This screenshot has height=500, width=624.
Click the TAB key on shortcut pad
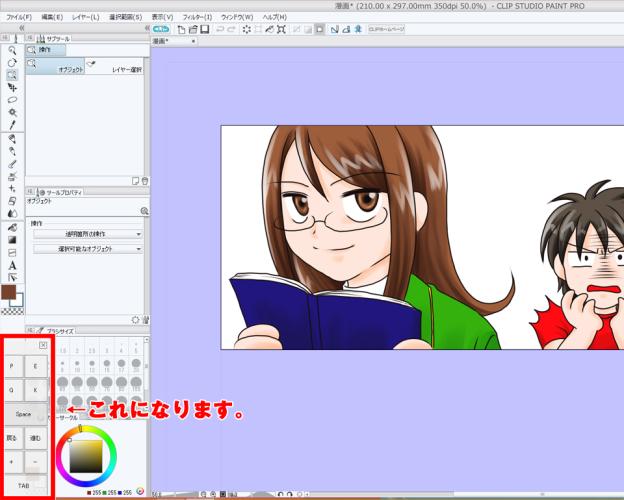click(x=26, y=485)
